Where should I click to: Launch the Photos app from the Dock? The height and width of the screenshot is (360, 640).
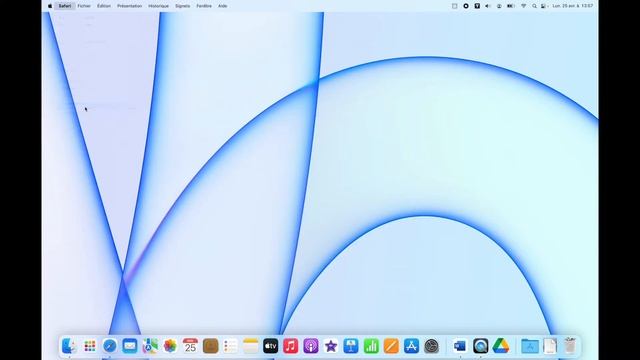pyautogui.click(x=170, y=346)
